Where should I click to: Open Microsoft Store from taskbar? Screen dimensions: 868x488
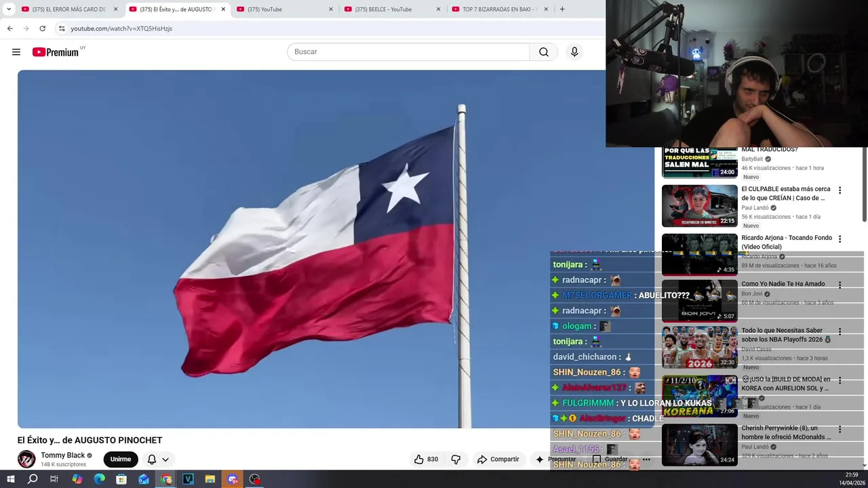pos(121,479)
